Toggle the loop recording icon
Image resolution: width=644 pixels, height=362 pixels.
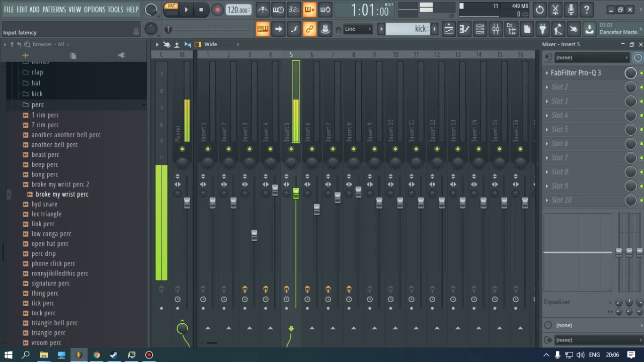coord(325,10)
